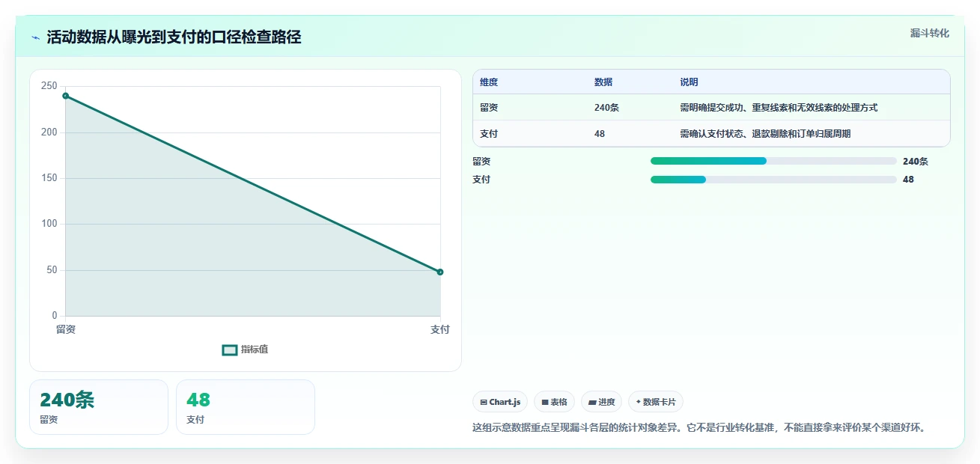This screenshot has height=464, width=980.
Task: Click the 表格 tag chip
Action: (x=555, y=402)
